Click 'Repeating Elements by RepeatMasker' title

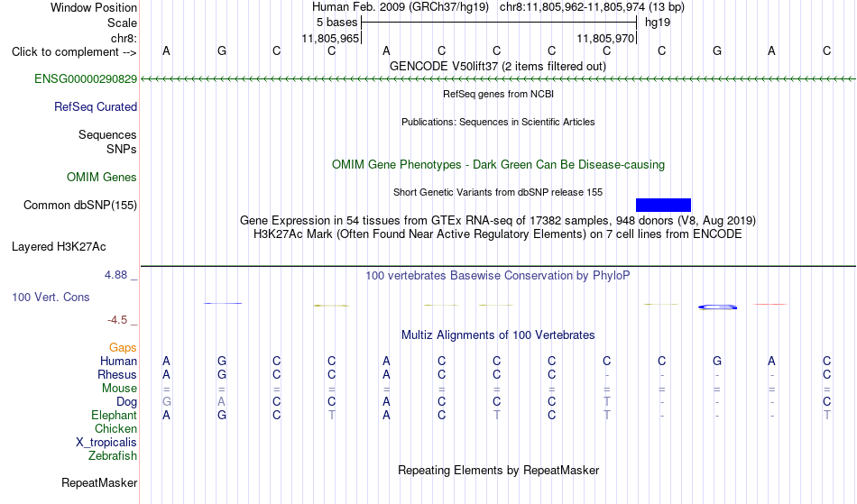[499, 471]
